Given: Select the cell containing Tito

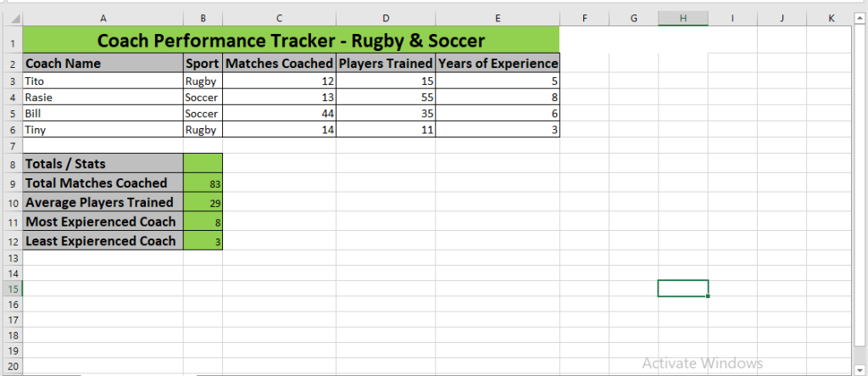Looking at the screenshot, I should pos(103,81).
